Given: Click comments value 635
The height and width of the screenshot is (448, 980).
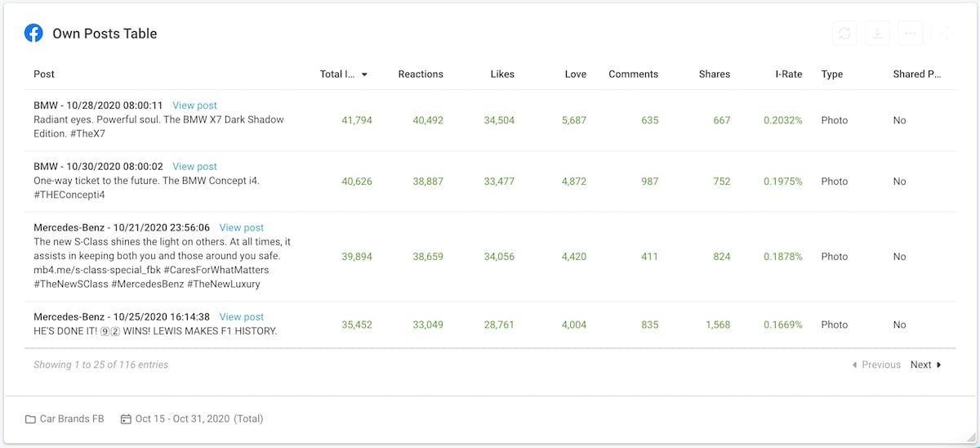Looking at the screenshot, I should pyautogui.click(x=650, y=121).
